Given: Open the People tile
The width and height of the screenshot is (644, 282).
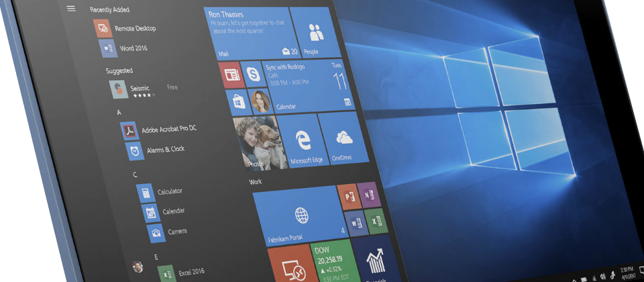Looking at the screenshot, I should tap(315, 32).
